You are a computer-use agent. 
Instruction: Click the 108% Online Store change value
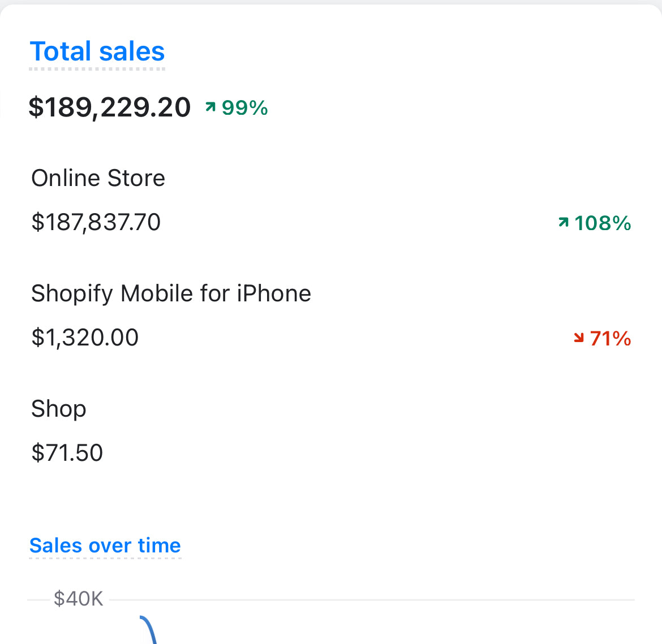tap(603, 223)
